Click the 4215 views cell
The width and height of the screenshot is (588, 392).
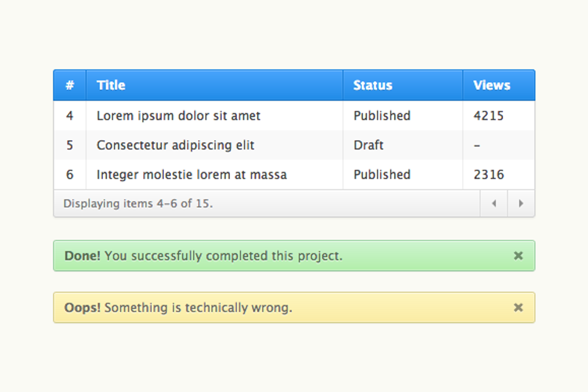click(x=489, y=116)
